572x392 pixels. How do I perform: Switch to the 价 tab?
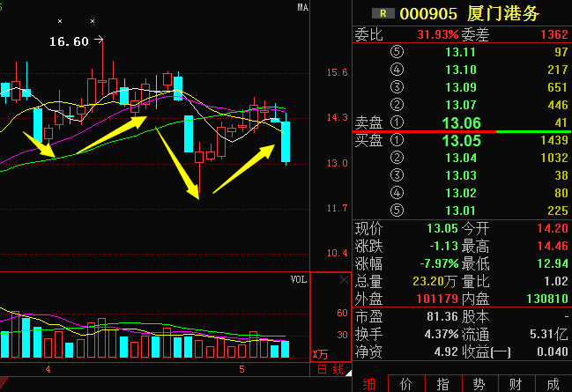(406, 383)
